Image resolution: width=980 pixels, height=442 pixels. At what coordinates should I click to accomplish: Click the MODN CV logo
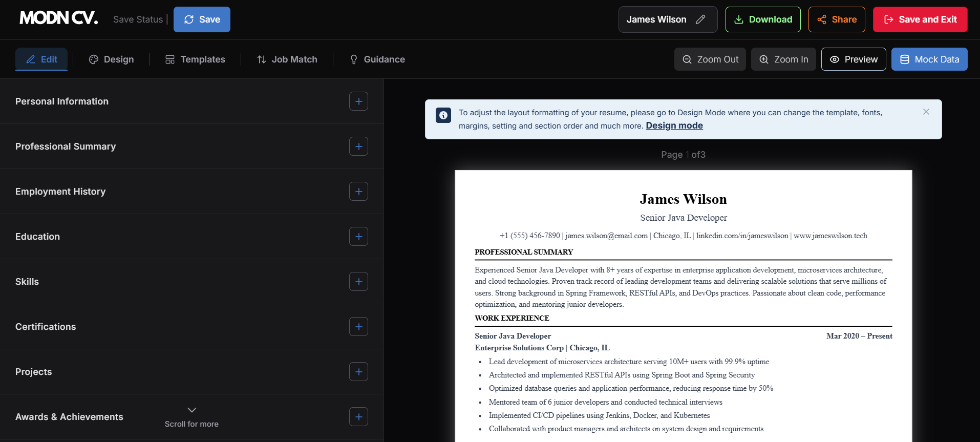pos(58,18)
